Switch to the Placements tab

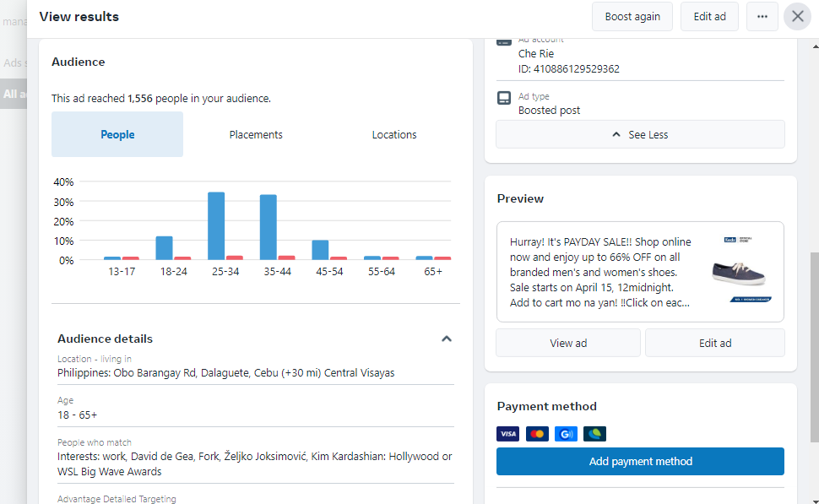pyautogui.click(x=256, y=135)
